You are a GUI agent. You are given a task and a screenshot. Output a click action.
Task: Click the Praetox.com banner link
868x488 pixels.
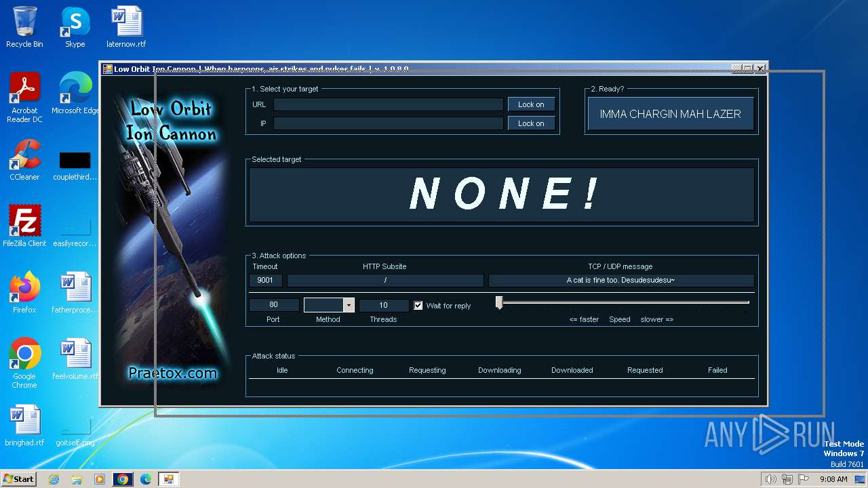click(173, 373)
